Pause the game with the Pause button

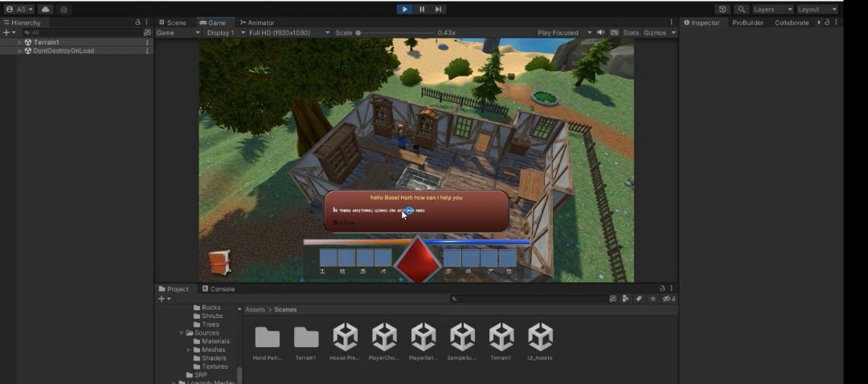click(422, 9)
